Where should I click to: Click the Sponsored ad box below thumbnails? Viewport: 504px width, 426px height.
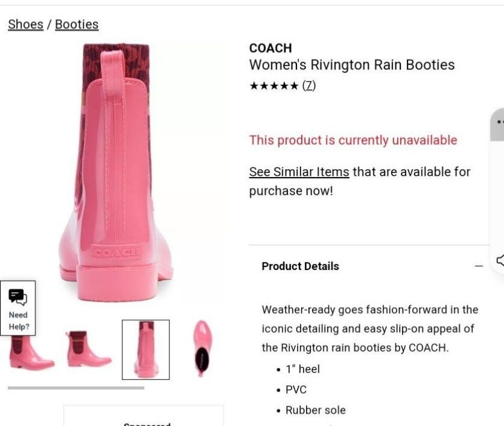coord(143,416)
